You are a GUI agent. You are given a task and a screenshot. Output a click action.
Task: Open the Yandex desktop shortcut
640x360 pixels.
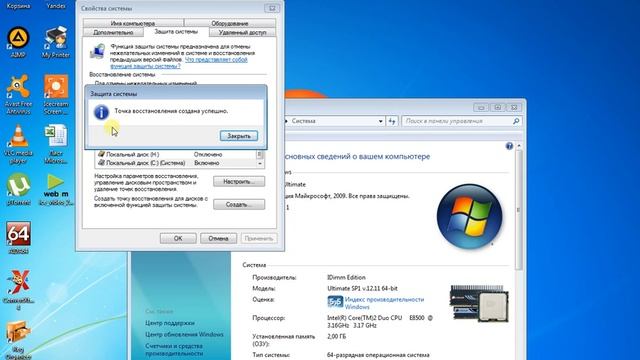point(56,5)
